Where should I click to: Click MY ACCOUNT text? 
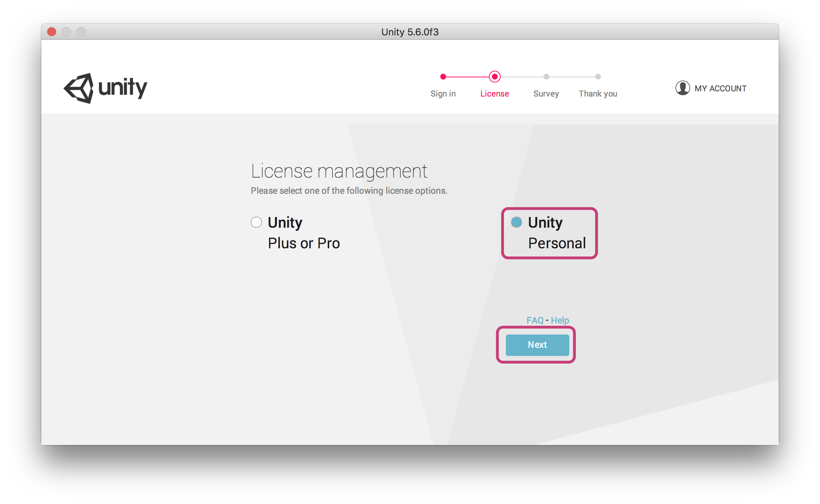coord(720,88)
